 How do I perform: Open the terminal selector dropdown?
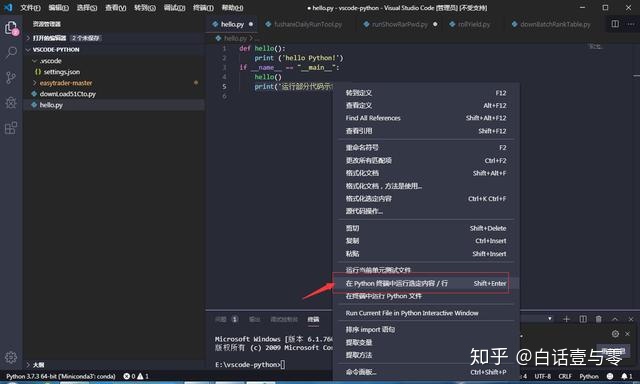(550, 319)
